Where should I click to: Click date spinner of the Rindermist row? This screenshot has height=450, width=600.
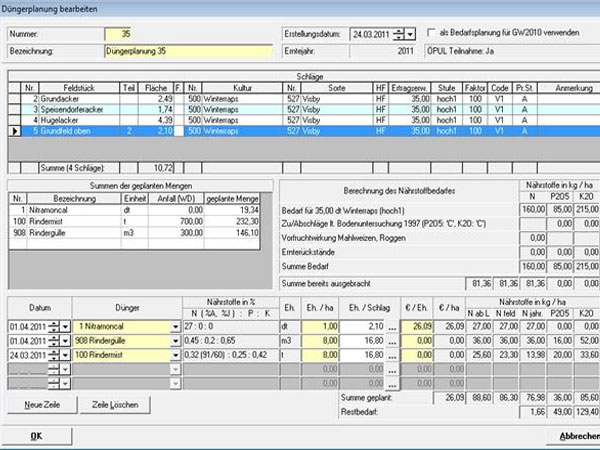[x=54, y=355]
